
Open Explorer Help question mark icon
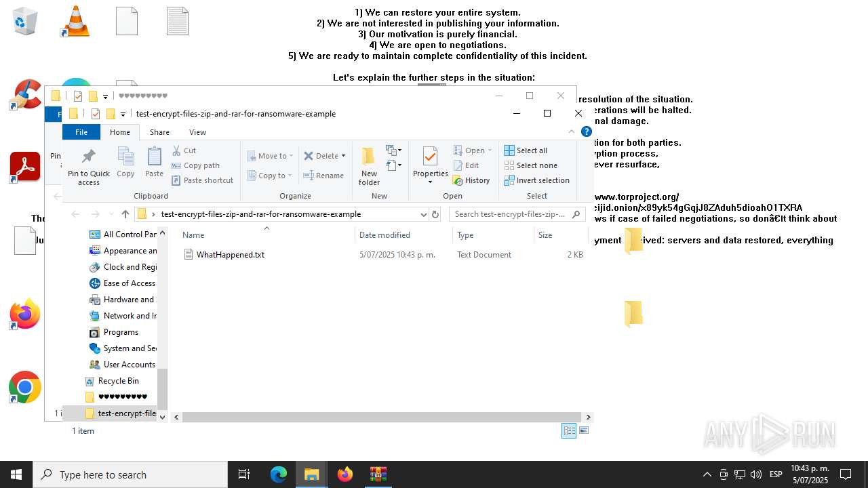pos(587,131)
